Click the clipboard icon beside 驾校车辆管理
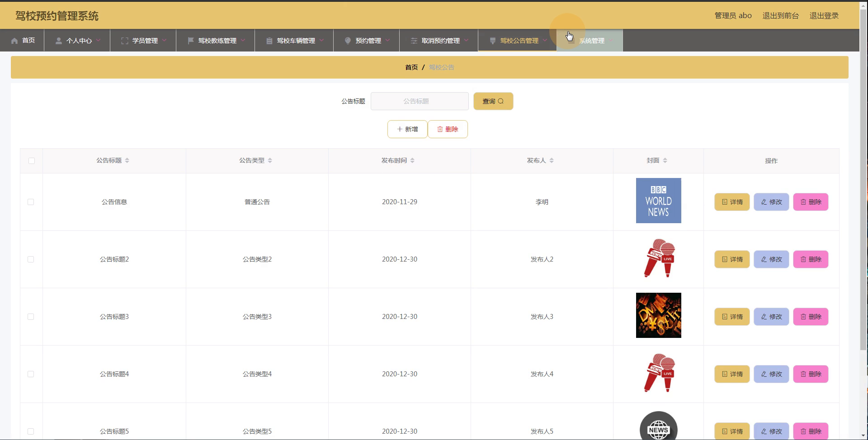This screenshot has height=440, width=868. click(269, 41)
